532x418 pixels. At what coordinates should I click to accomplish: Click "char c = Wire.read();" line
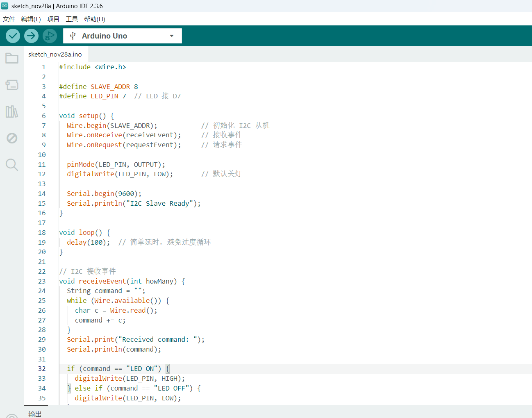click(116, 311)
